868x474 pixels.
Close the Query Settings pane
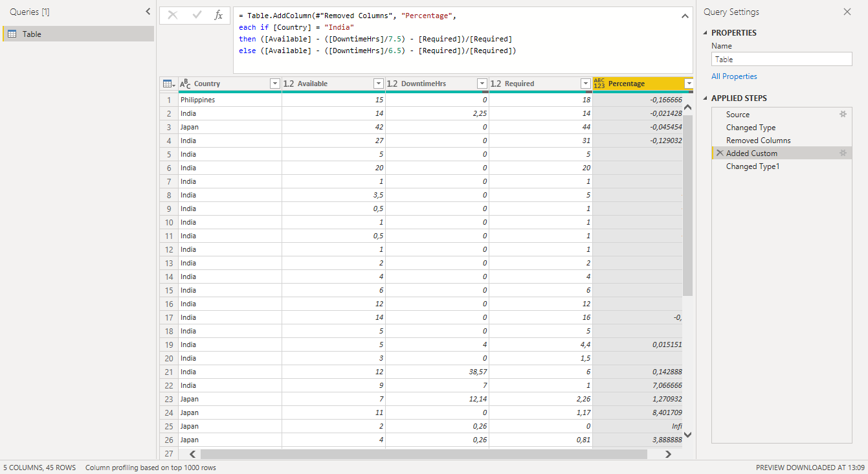(847, 12)
